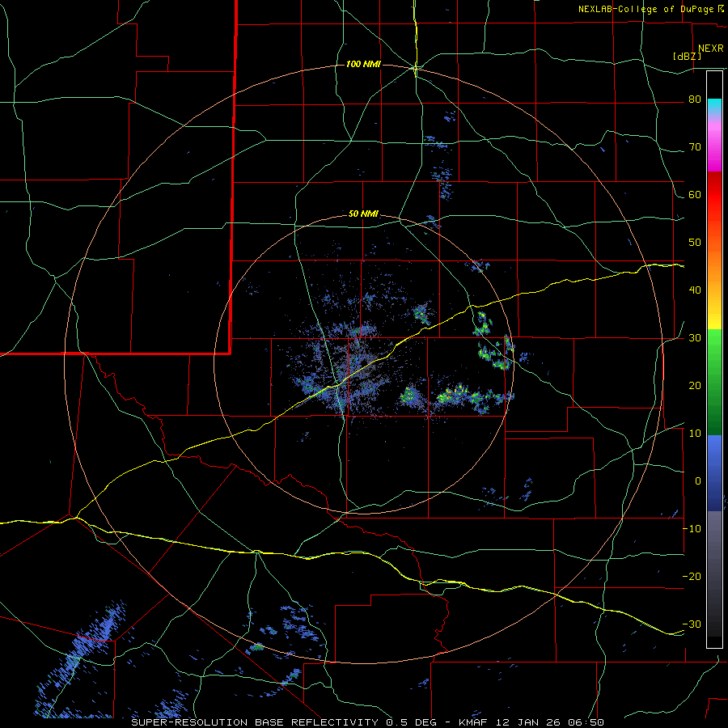Click the 60 value on the dBZ scale
The image size is (728, 728).
[x=695, y=194]
